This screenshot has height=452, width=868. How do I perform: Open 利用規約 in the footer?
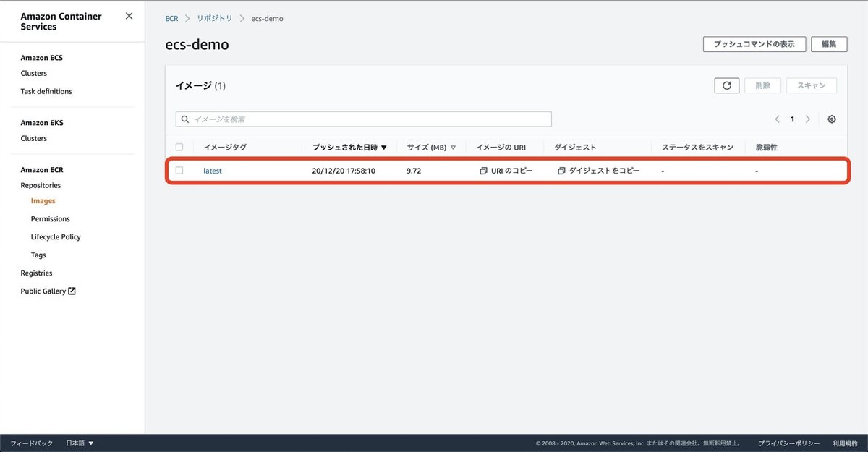845,443
